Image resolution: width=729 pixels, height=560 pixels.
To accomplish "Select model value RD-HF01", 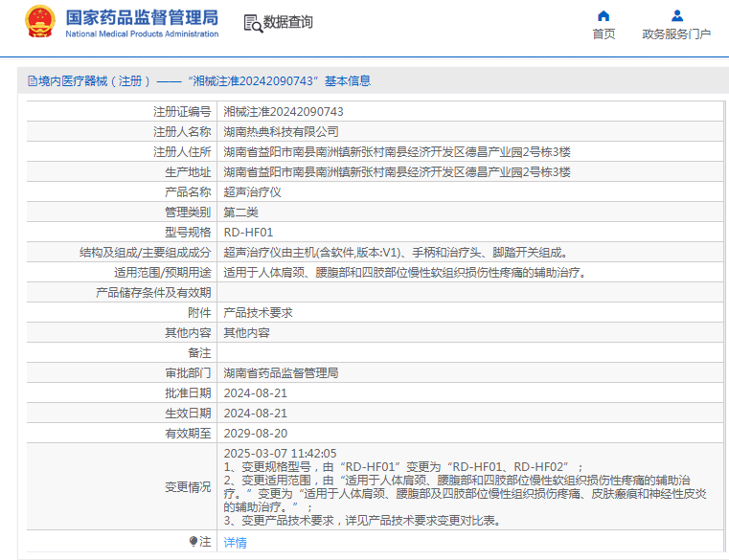I will 248,233.
